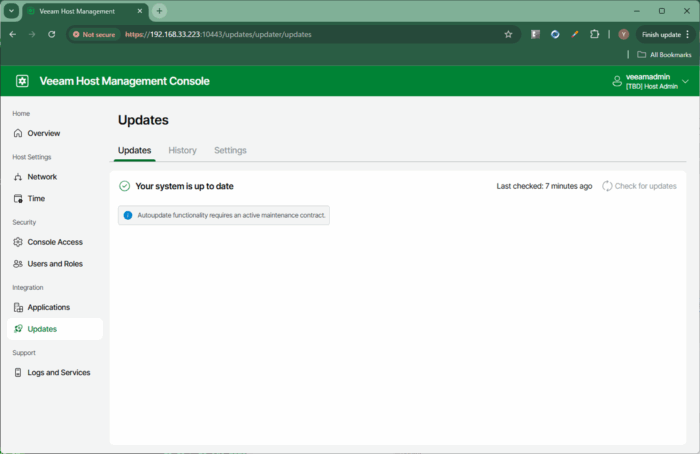
Task: Click the blue info icon in the autoupdate notice
Action: 128,215
